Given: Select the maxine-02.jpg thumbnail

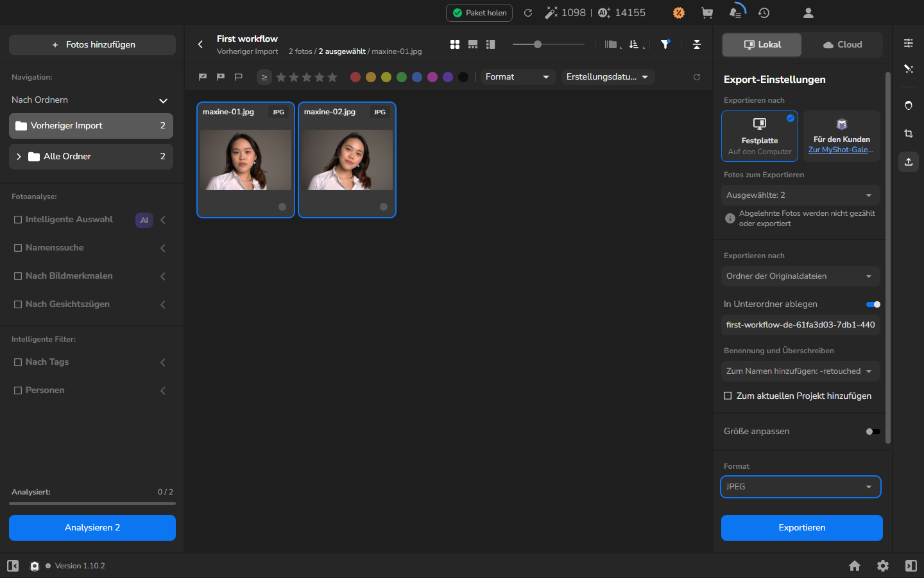Looking at the screenshot, I should 347,160.
